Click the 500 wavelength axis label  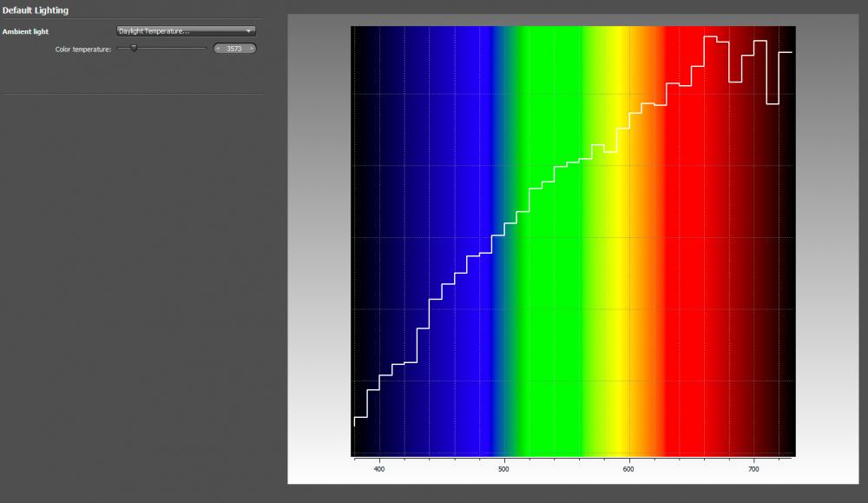tap(503, 469)
